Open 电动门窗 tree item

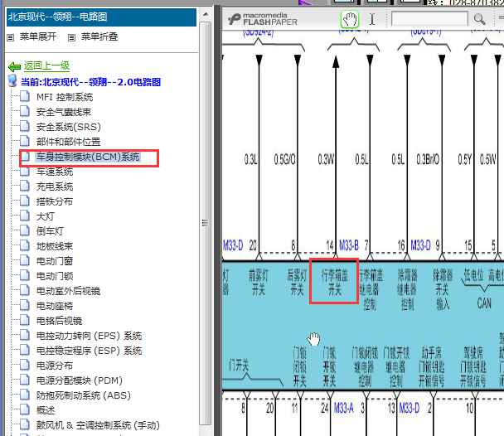[x=55, y=261]
